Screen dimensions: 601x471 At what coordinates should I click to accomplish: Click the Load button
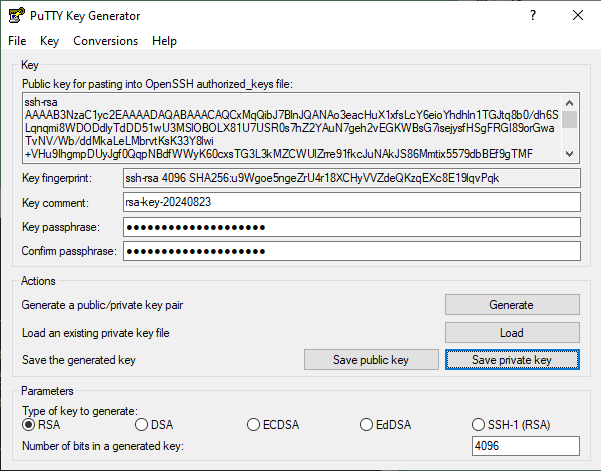pos(512,333)
